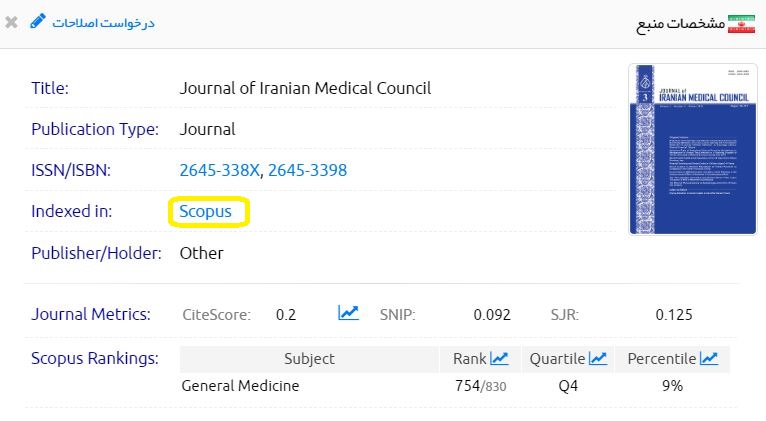
Task: Click the Rank trend chart icon
Action: coord(500,358)
